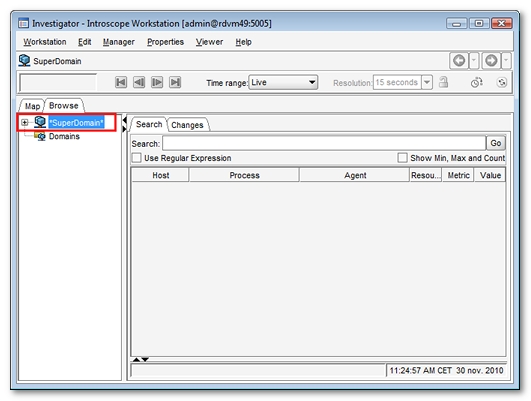
Task: Switch to the Browse tab
Action: pyautogui.click(x=64, y=106)
